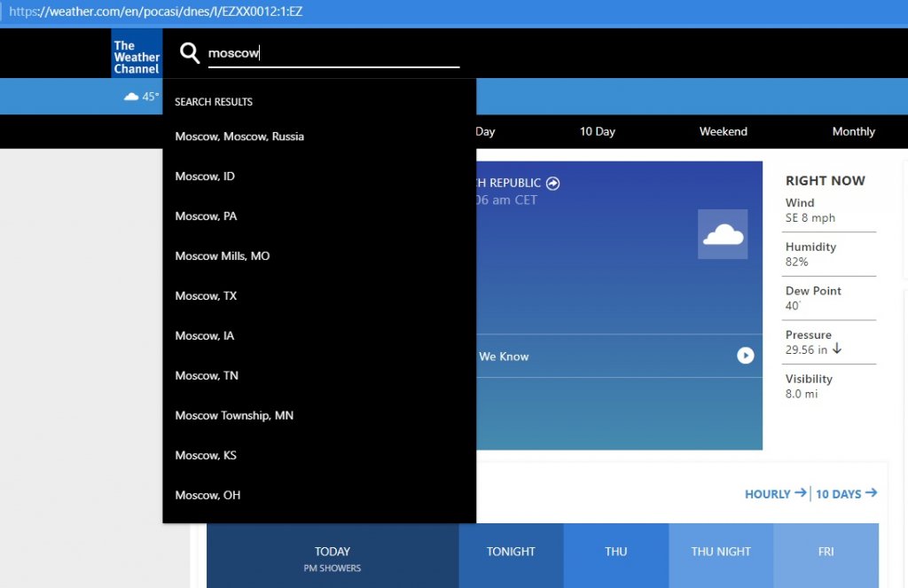Image resolution: width=908 pixels, height=588 pixels.
Task: Select Moscow, OH search result
Action: 207,496
